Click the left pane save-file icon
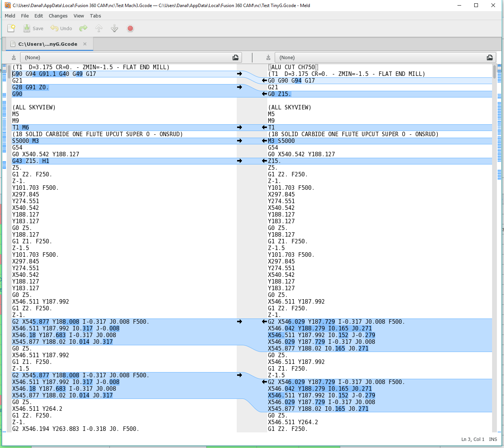The height and width of the screenshot is (448, 504). (x=14, y=57)
